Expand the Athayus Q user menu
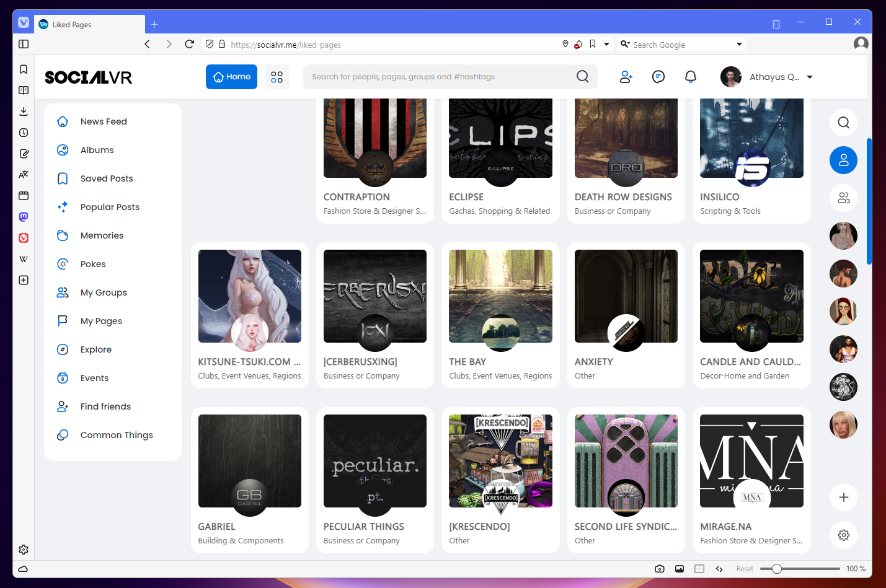The image size is (886, 588). point(766,77)
